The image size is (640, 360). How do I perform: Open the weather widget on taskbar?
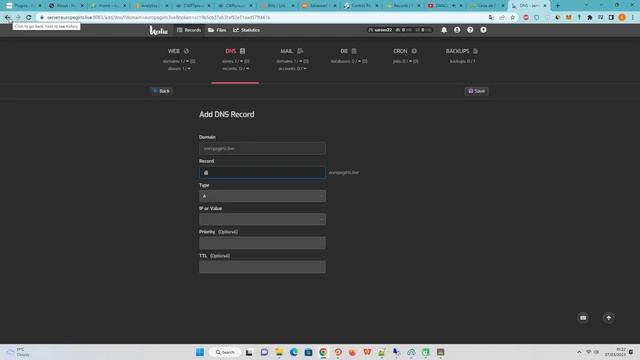pos(17,352)
